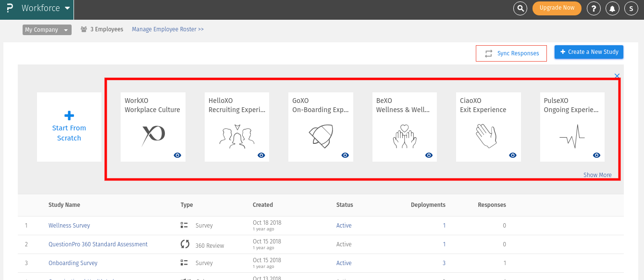Sort by the Created column header
The height and width of the screenshot is (280, 644).
pos(262,205)
